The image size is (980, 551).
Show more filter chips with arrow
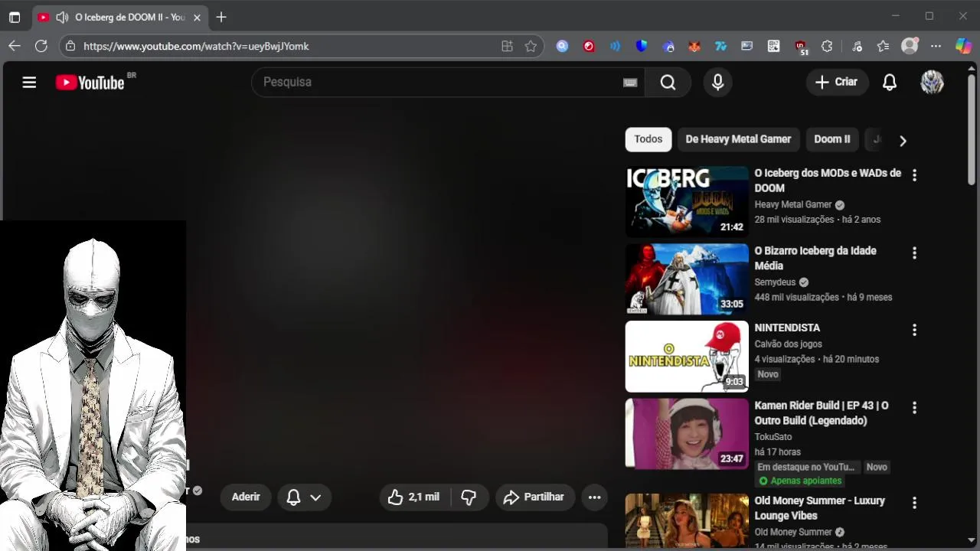[x=903, y=141]
